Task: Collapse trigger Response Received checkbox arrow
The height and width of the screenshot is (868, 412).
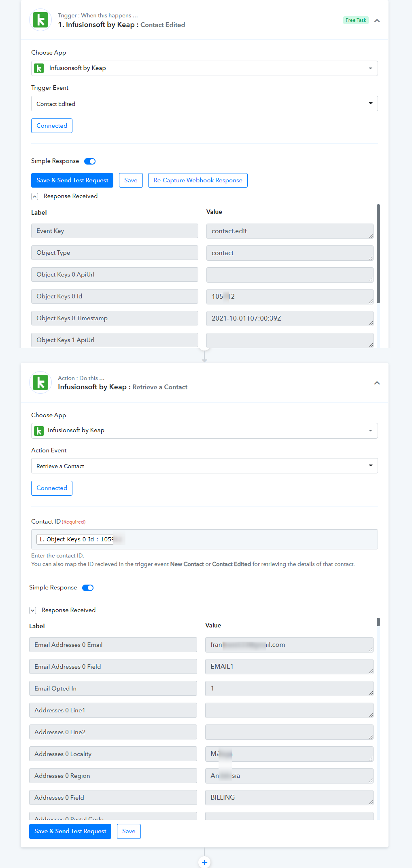Action: 35,196
